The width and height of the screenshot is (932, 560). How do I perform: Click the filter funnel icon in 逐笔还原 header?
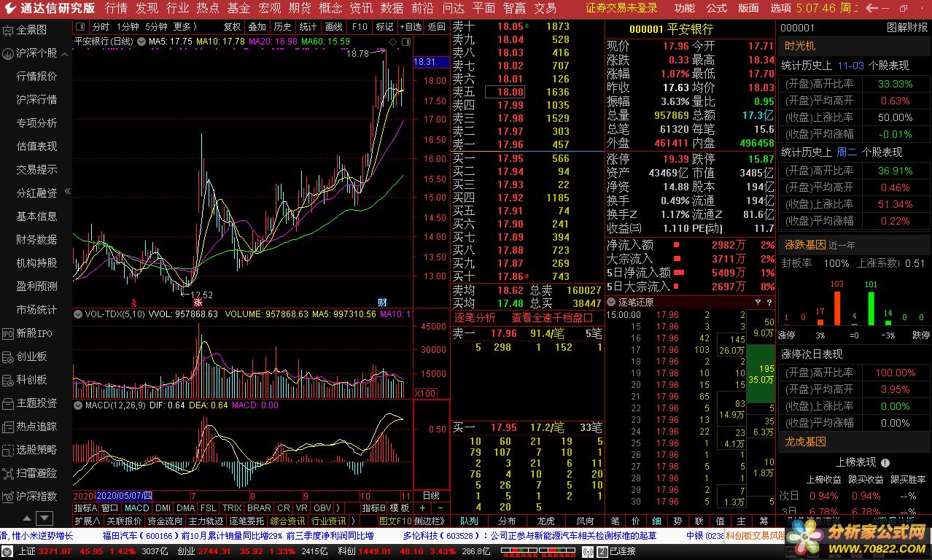point(758,303)
